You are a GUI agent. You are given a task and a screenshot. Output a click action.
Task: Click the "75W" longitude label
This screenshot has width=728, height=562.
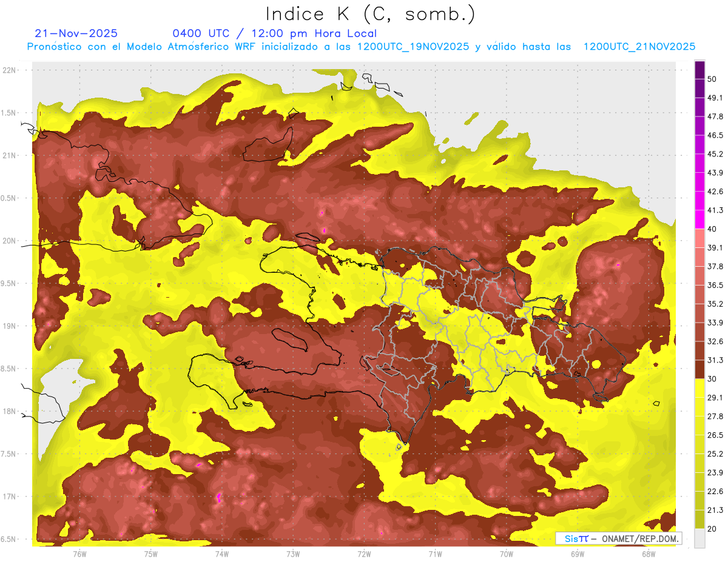(x=151, y=554)
